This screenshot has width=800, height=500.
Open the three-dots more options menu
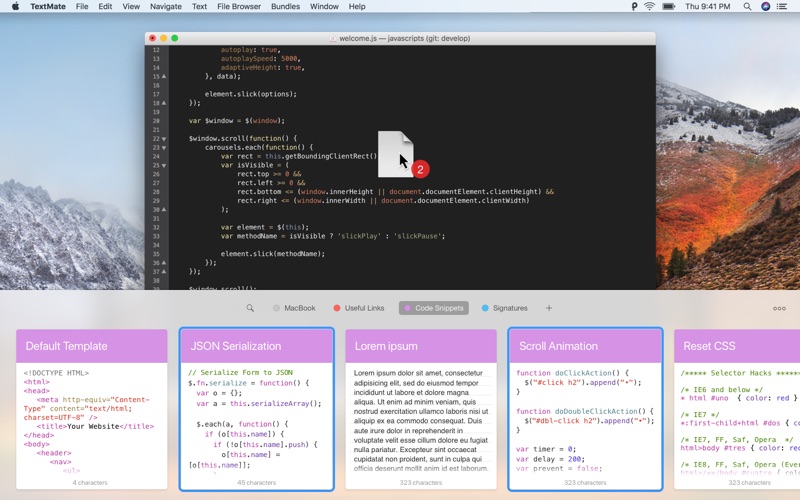pos(779,308)
